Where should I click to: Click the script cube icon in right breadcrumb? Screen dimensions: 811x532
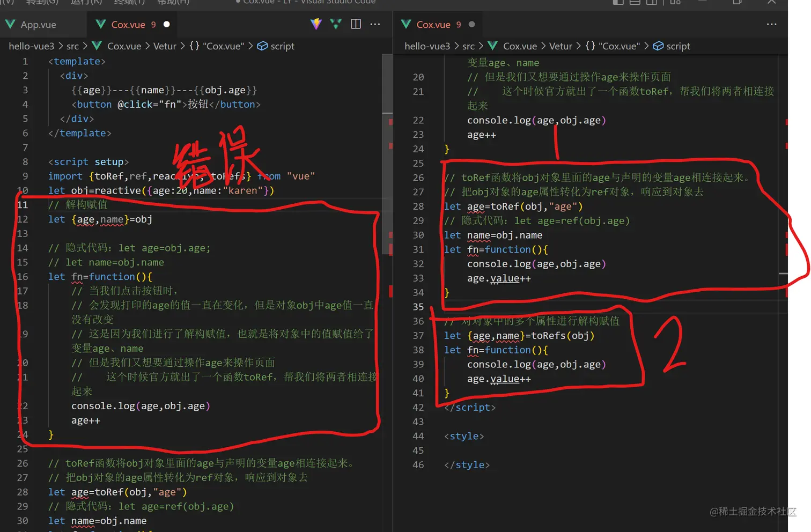pos(658,46)
